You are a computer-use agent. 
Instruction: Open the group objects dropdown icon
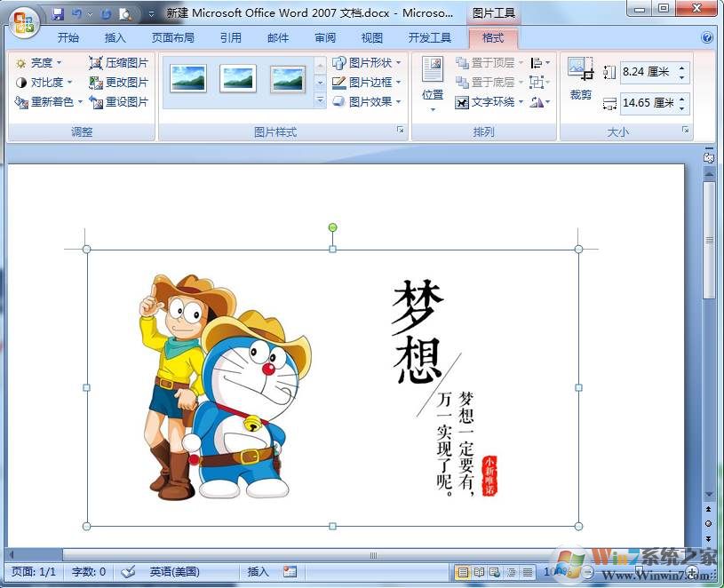click(540, 83)
